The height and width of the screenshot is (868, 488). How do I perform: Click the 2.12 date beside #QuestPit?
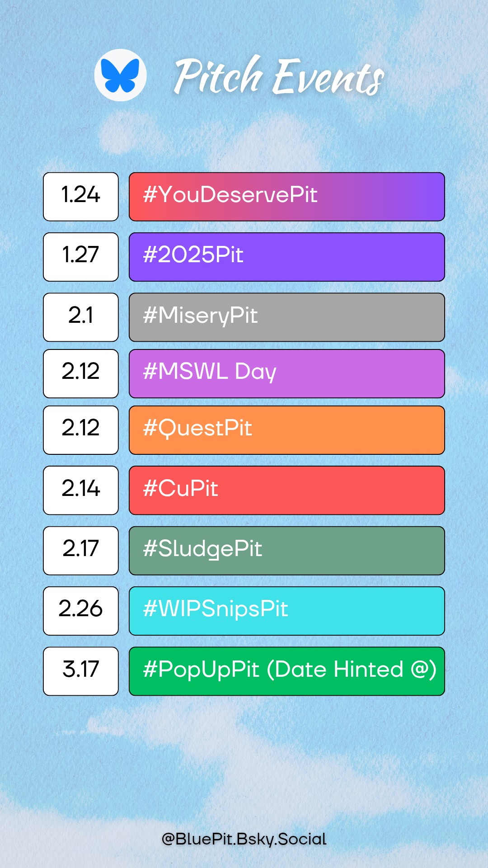click(x=81, y=430)
